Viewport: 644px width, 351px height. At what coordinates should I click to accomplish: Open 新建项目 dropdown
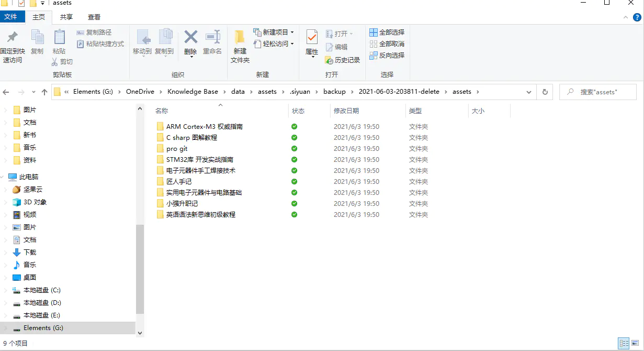click(x=274, y=32)
